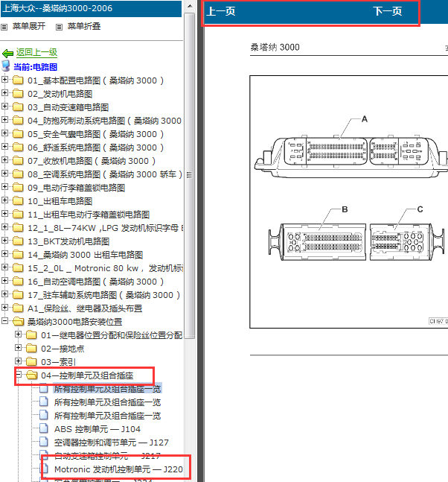448x482 pixels.
Task: Select the 10_出租车电路图 tree label
Action: [60, 201]
